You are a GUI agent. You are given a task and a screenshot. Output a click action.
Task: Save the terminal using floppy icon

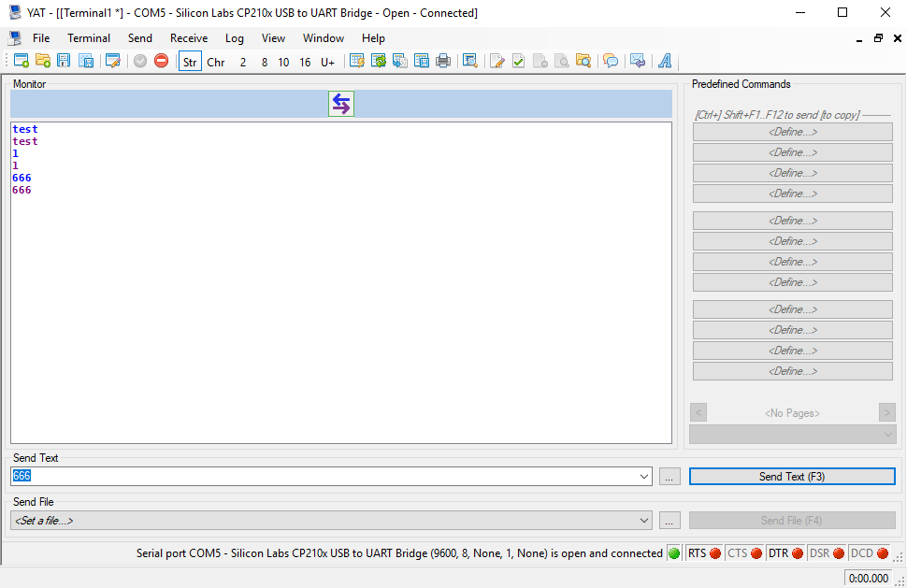click(x=64, y=61)
